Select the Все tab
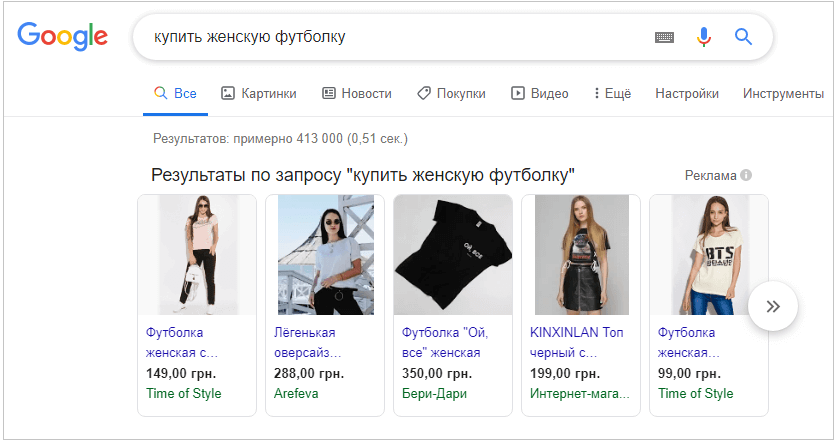Image resolution: width=839 pixels, height=445 pixels. pos(176,94)
